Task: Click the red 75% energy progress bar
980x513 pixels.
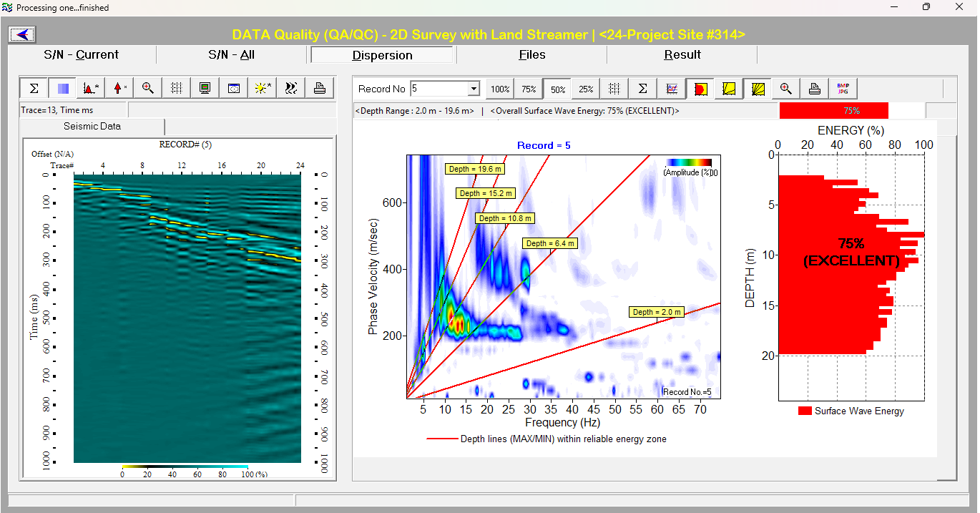Action: coord(833,111)
